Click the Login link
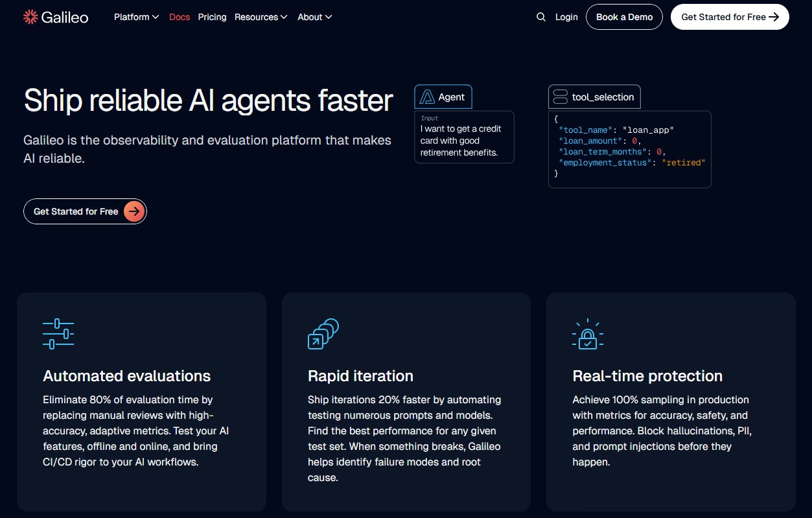812x518 pixels. 566,17
